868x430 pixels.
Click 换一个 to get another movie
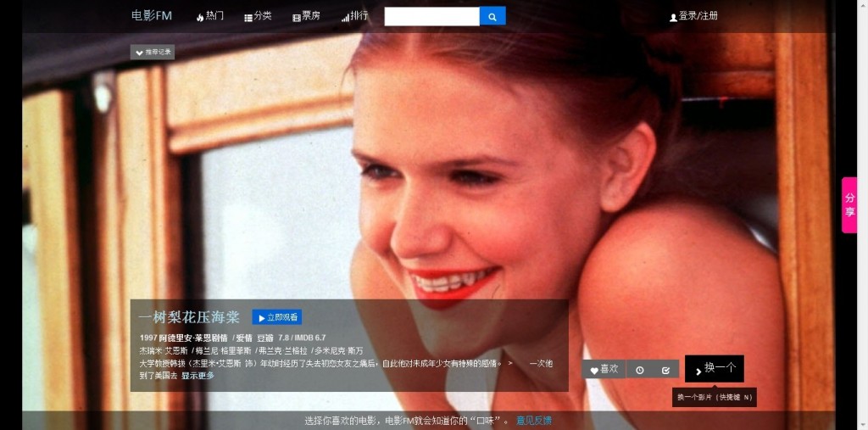(x=714, y=368)
